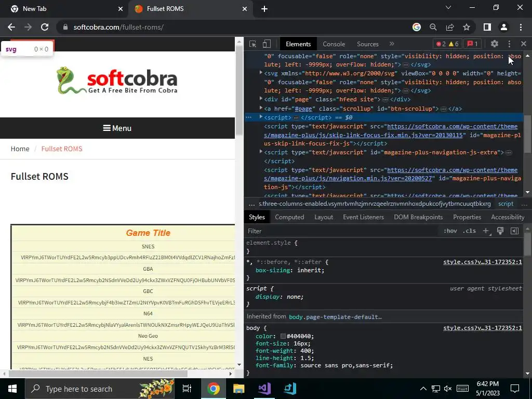Toggle the .cls classes panel

[x=470, y=231]
